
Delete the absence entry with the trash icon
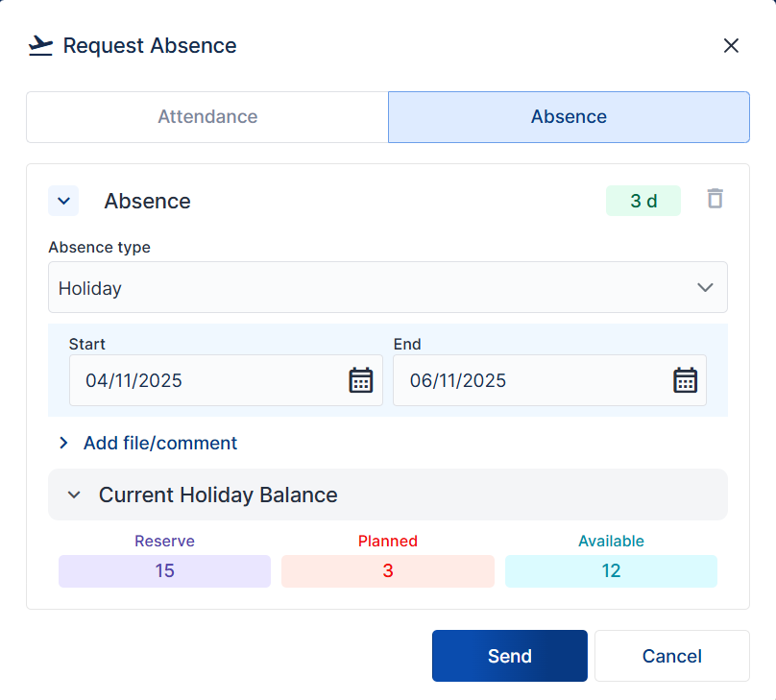pos(715,200)
